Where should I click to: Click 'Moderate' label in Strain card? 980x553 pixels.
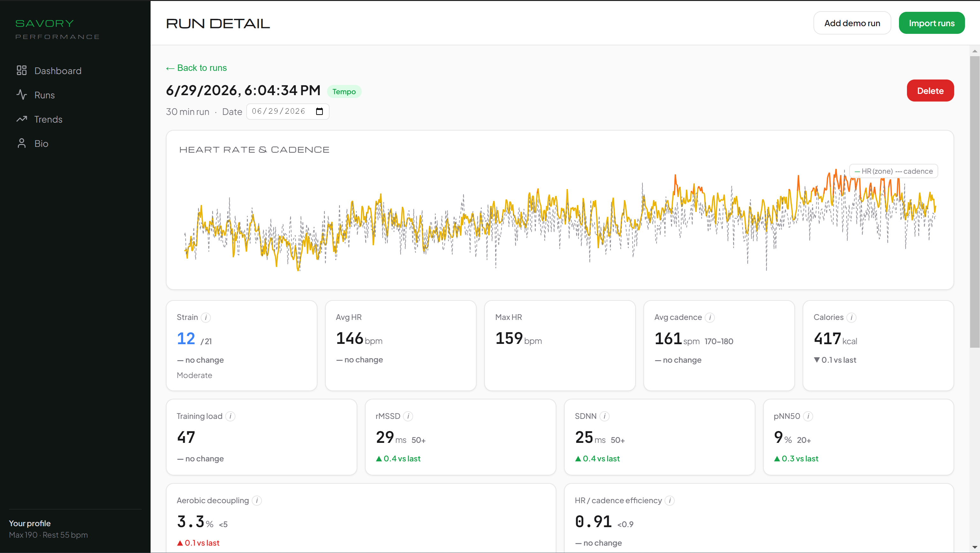coord(194,375)
